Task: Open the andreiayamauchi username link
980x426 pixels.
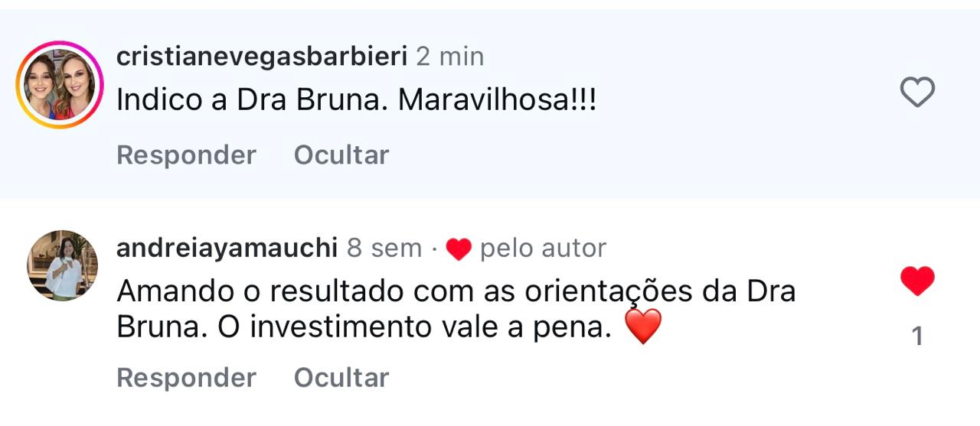Action: 227,248
